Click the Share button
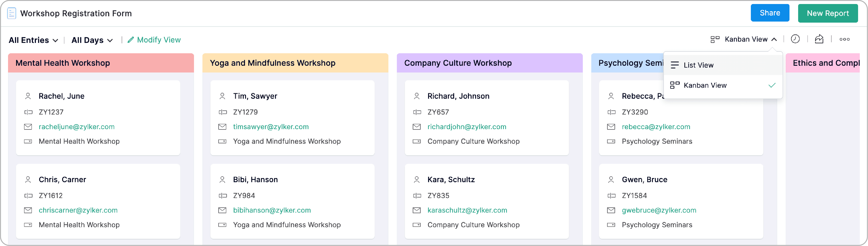This screenshot has width=868, height=246. click(770, 13)
